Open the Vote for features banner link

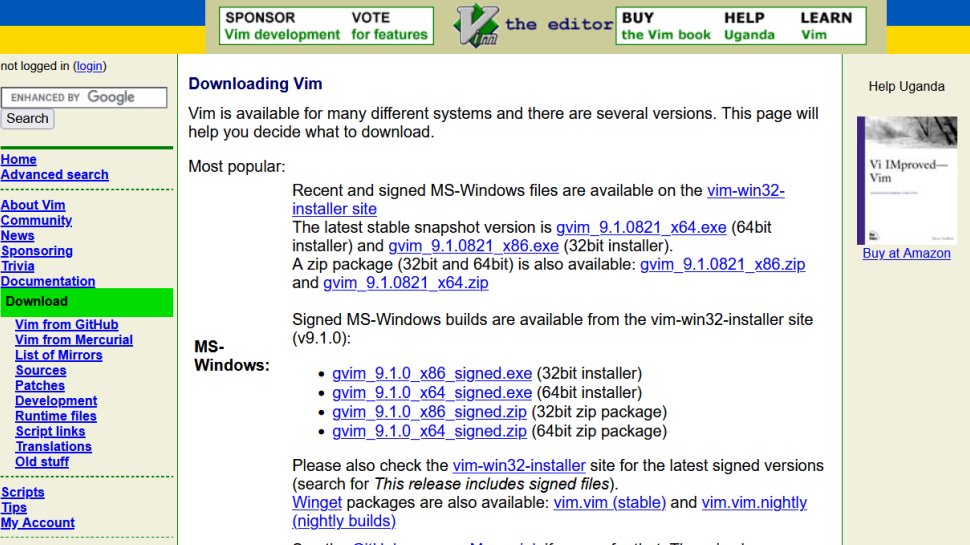pyautogui.click(x=389, y=26)
